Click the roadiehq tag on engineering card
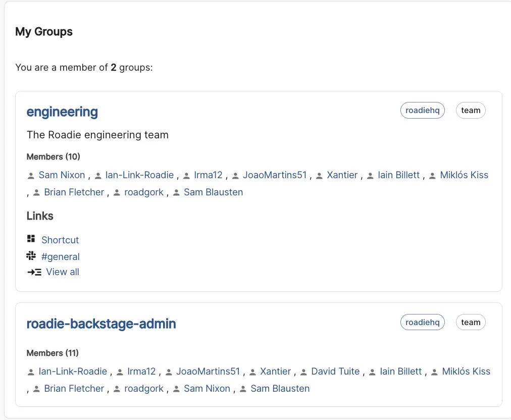 coord(422,111)
